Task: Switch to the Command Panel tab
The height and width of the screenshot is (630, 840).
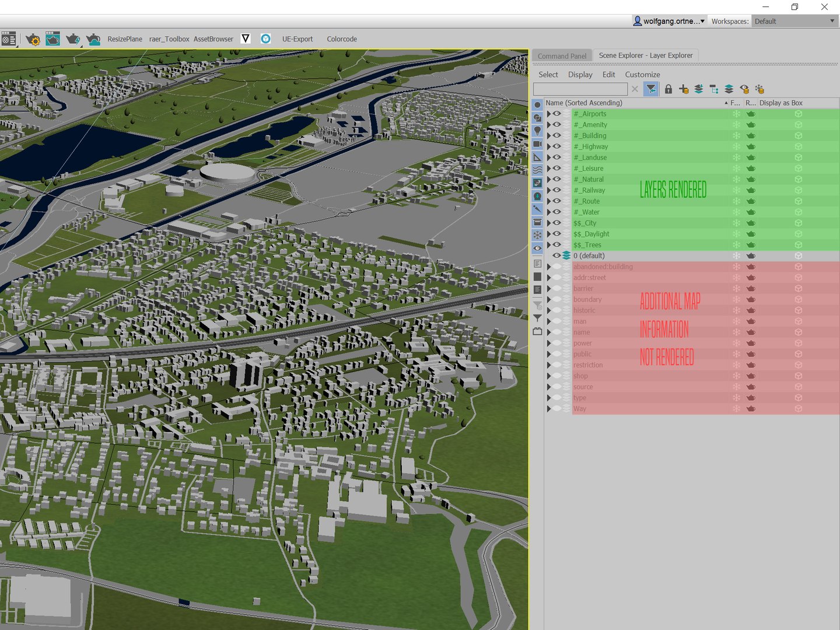Action: (x=562, y=56)
